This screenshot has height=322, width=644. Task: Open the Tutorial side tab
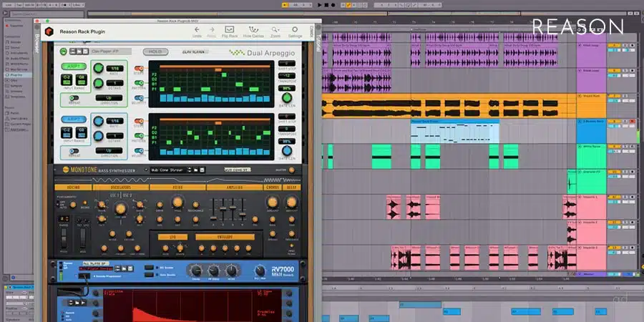(x=318, y=42)
